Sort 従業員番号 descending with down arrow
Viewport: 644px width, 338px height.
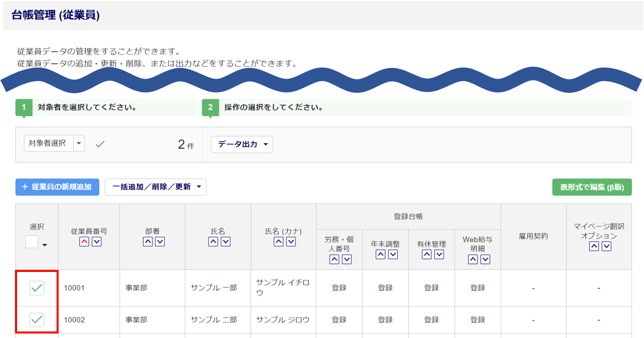97,242
